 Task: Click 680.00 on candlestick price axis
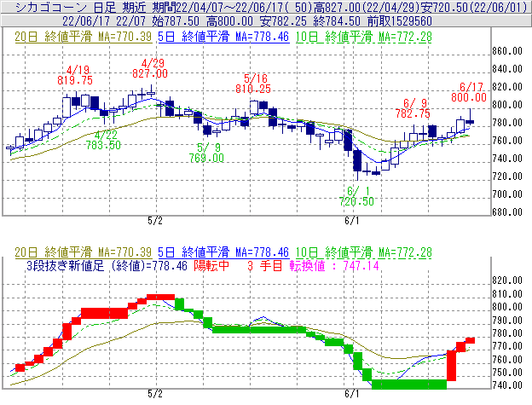pos(507,212)
